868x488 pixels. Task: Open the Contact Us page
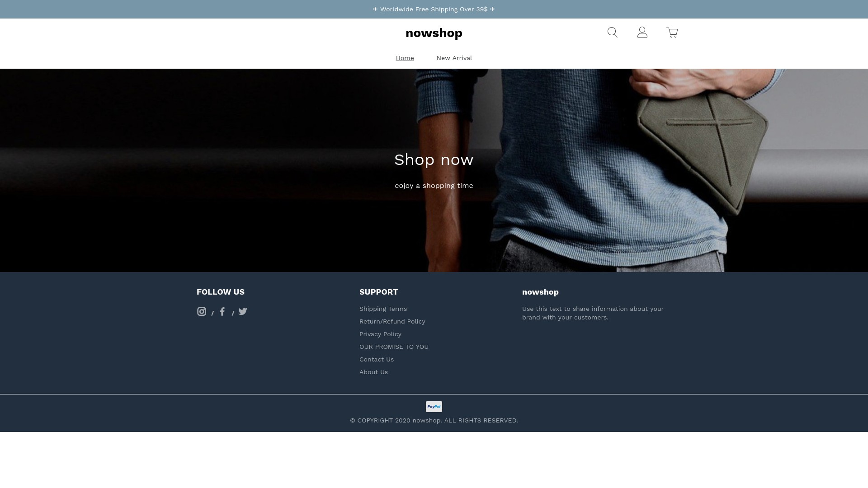tap(376, 359)
